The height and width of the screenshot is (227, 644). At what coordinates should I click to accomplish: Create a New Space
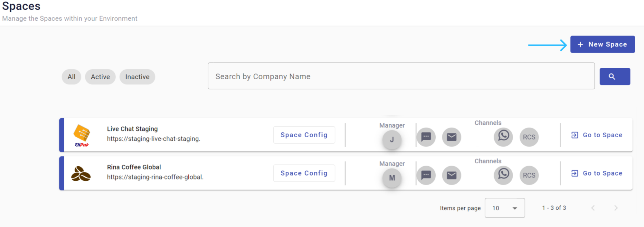pos(603,44)
